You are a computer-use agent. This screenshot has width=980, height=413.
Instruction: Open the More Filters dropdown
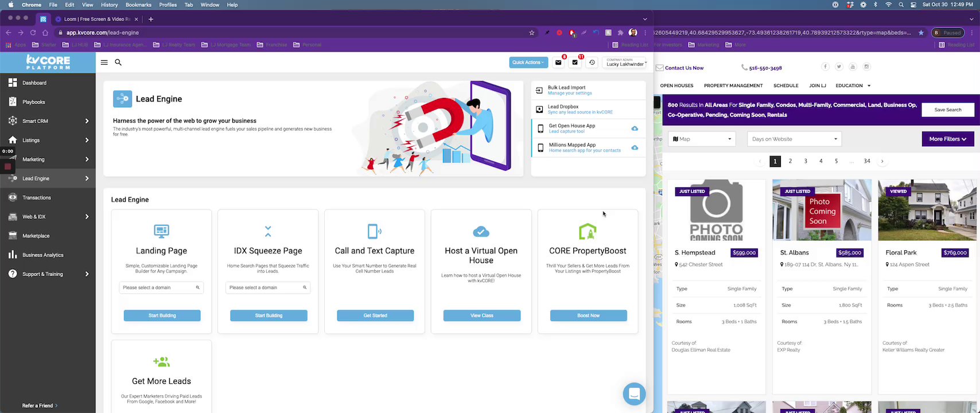948,139
